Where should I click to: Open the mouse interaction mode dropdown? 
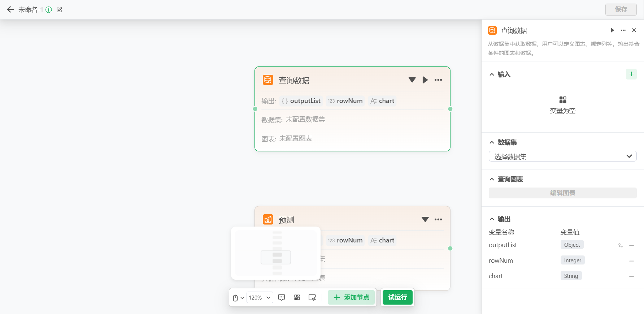click(x=238, y=298)
